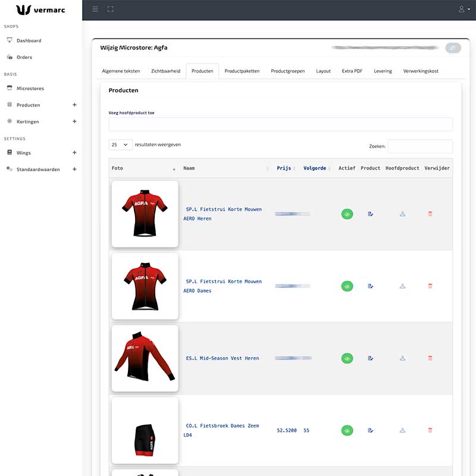
Task: Delete the AERO Heren product row
Action: pyautogui.click(x=430, y=214)
